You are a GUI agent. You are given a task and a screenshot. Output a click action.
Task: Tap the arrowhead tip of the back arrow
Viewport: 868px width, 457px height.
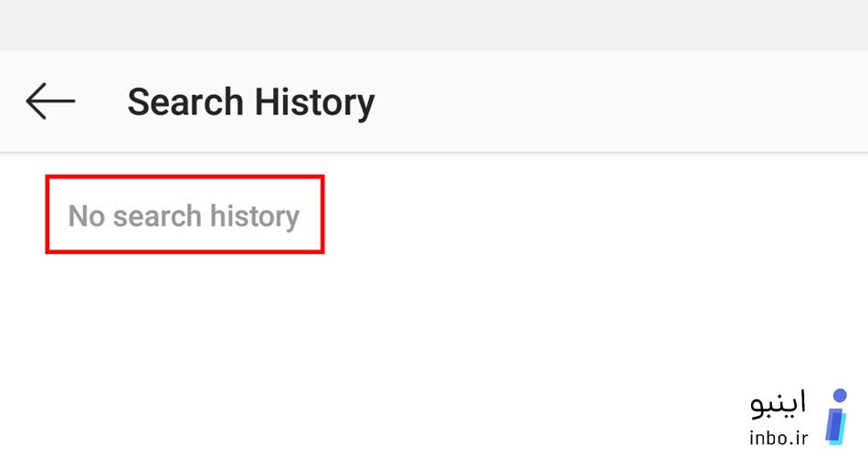[29, 101]
